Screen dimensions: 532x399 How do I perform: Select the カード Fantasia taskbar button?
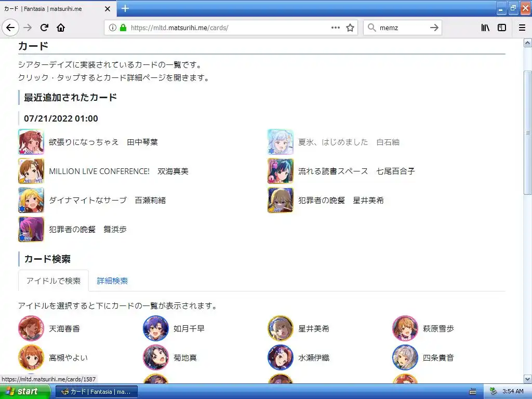coord(96,392)
